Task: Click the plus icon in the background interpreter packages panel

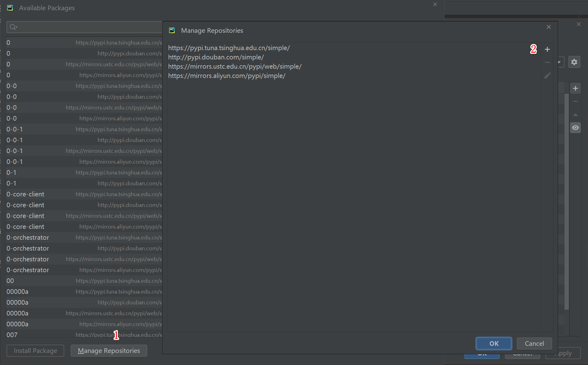Action: point(575,88)
